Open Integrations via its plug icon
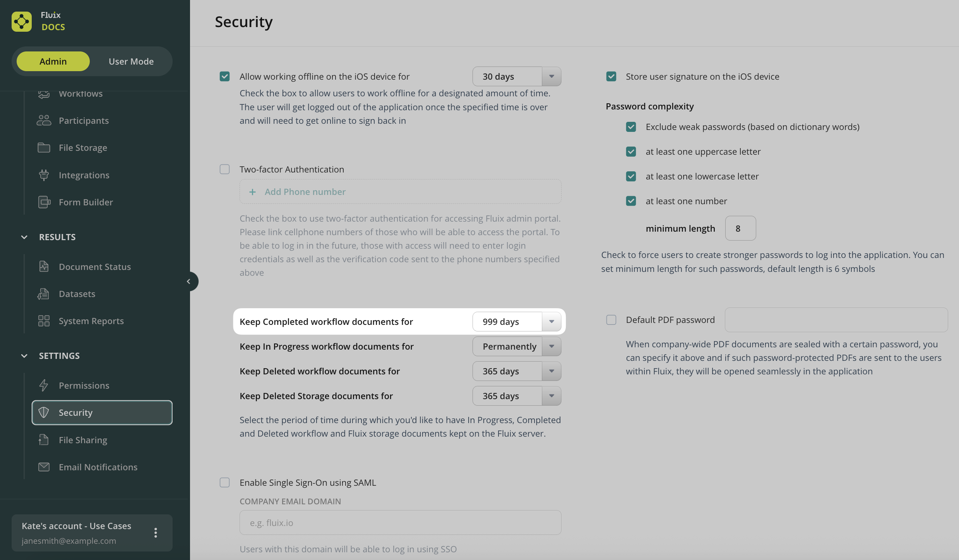 (x=44, y=175)
